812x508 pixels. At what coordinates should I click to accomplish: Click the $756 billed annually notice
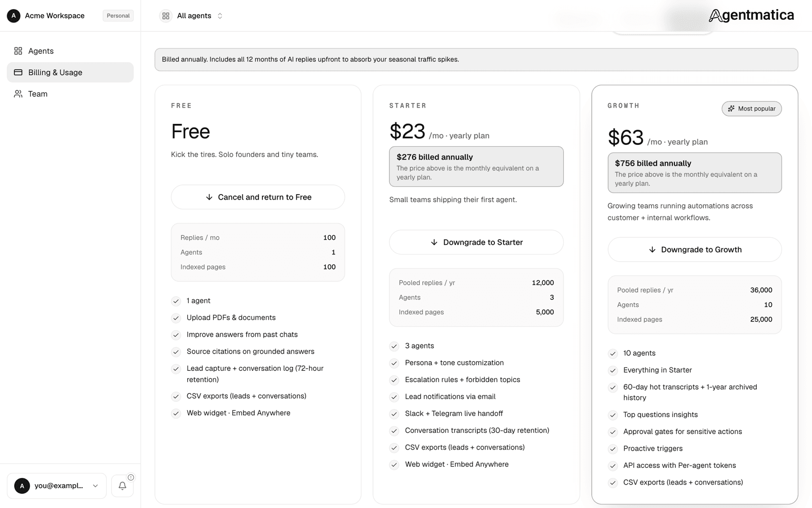695,173
